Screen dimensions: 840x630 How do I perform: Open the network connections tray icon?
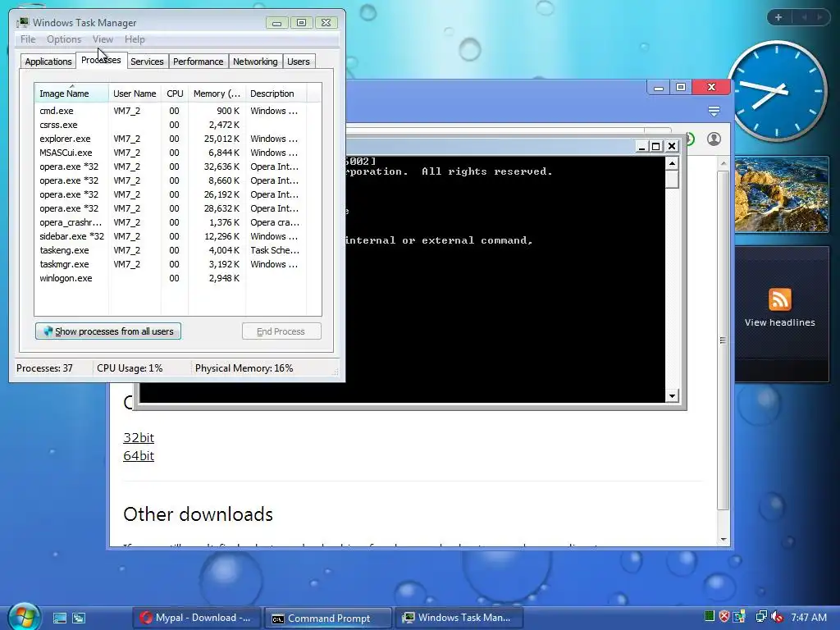760,617
